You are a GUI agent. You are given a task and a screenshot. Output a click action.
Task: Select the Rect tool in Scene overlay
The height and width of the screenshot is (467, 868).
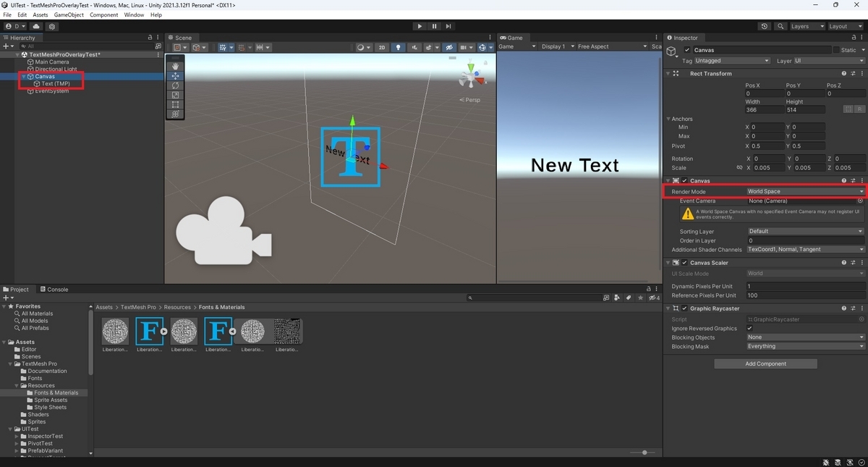[175, 104]
